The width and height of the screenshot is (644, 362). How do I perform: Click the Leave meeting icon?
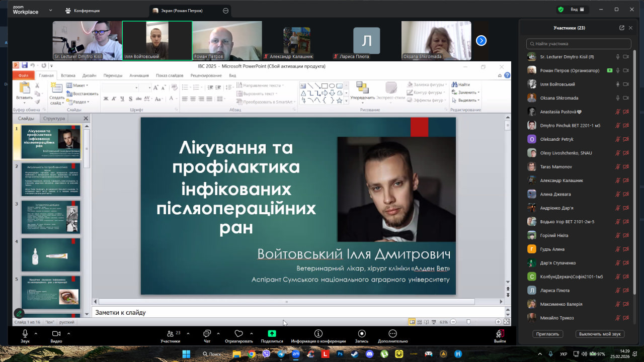tap(500, 334)
